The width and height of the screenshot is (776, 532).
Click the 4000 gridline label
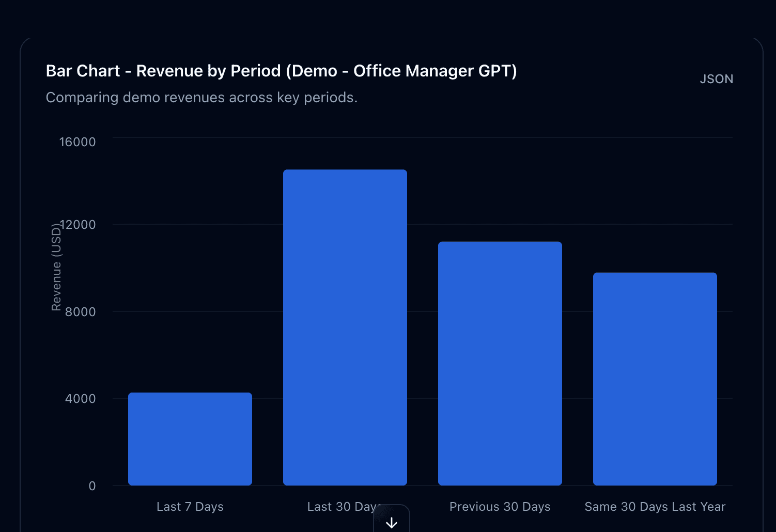tap(81, 399)
